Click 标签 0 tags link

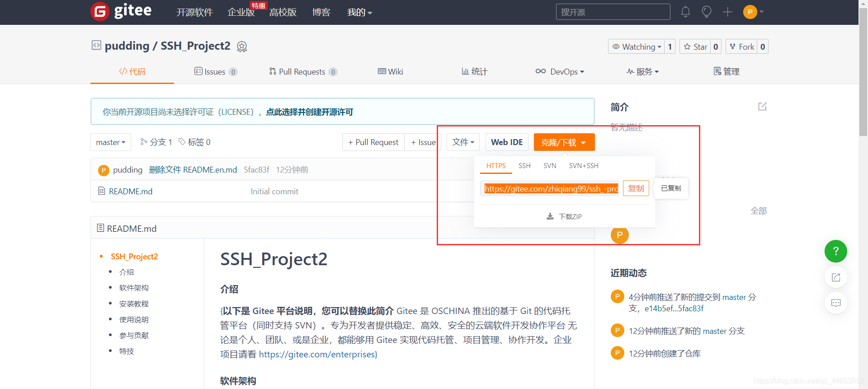[x=195, y=142]
